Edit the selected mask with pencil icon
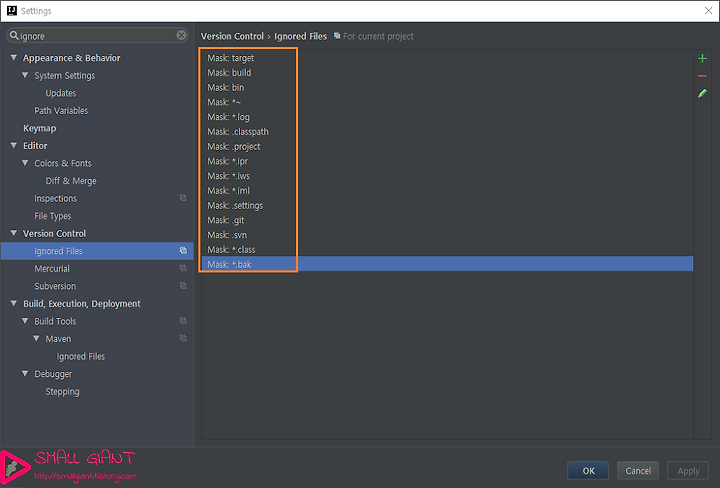Image resolution: width=720 pixels, height=488 pixels. coord(702,94)
